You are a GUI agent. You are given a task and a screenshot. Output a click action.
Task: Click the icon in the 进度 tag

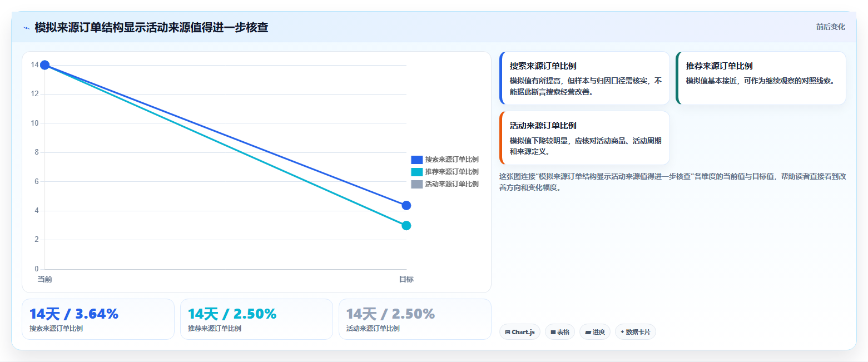pyautogui.click(x=588, y=333)
